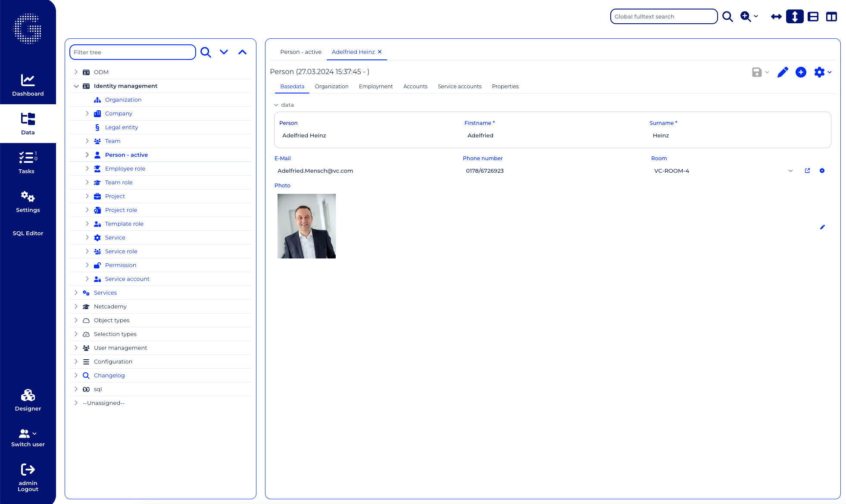The width and height of the screenshot is (846, 504).
Task: Open Room in external link icon
Action: [x=807, y=171]
